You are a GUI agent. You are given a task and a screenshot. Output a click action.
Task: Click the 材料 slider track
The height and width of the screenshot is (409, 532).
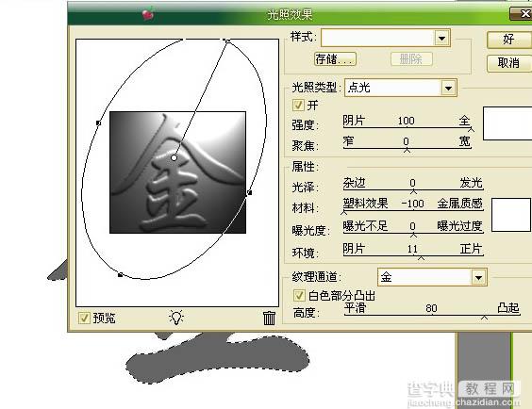[413, 210]
